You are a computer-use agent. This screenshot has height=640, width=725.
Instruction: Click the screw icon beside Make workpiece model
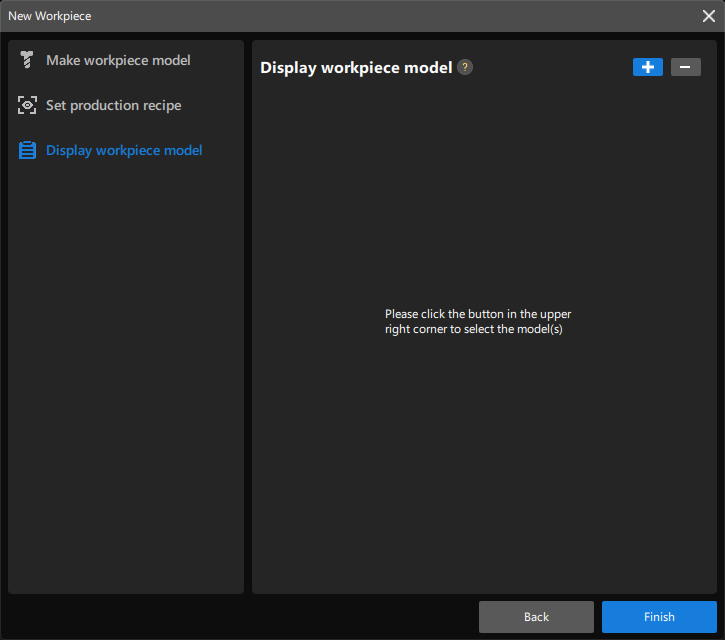pos(27,60)
